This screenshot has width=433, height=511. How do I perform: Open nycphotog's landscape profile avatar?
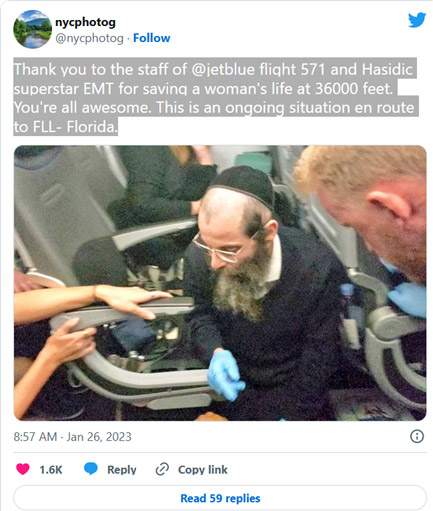tap(32, 29)
